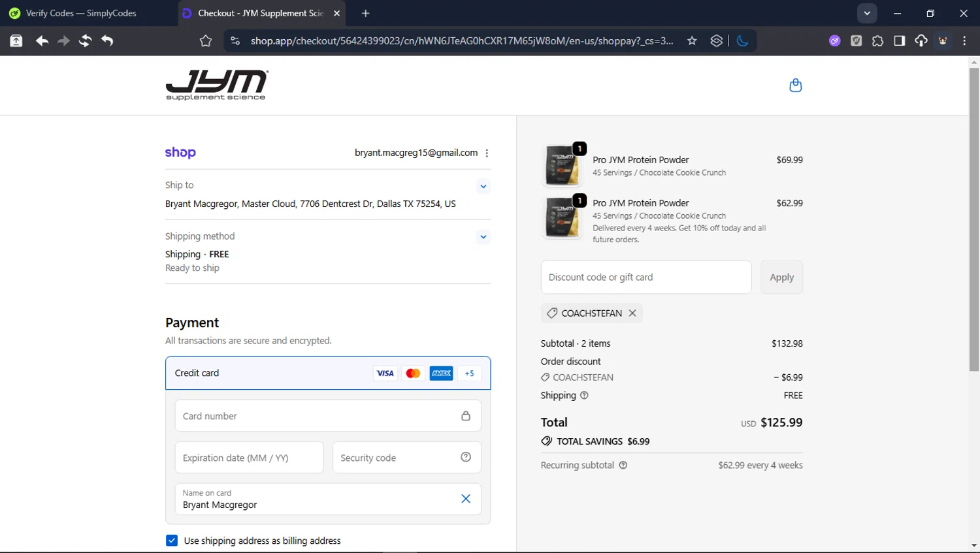The width and height of the screenshot is (980, 553).
Task: Expand the Shipping method section
Action: (483, 237)
